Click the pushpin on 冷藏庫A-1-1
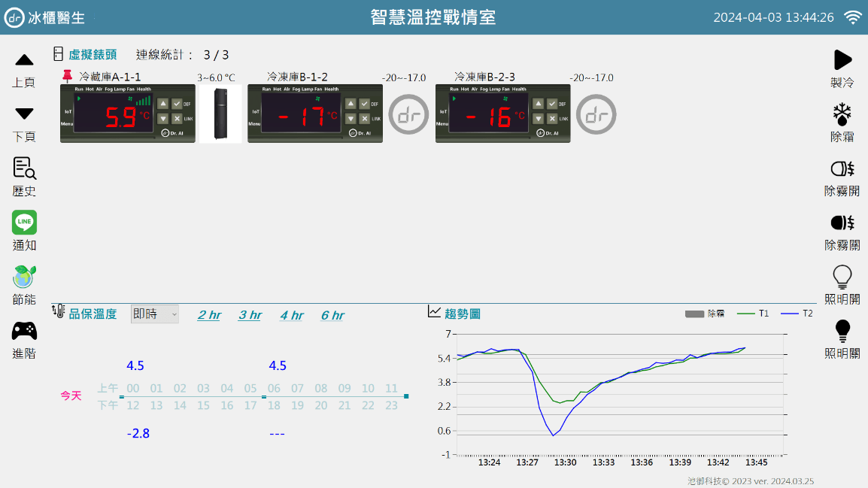This screenshot has width=868, height=488. click(x=68, y=76)
